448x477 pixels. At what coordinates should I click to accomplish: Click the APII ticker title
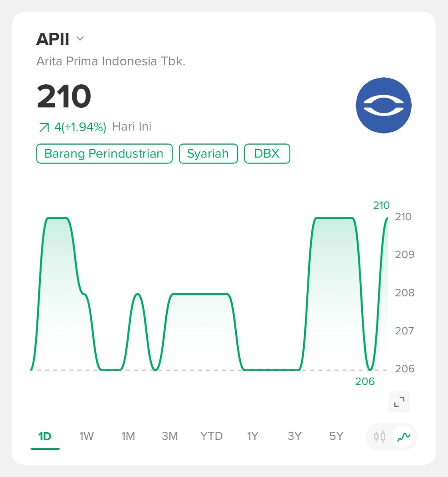(53, 39)
